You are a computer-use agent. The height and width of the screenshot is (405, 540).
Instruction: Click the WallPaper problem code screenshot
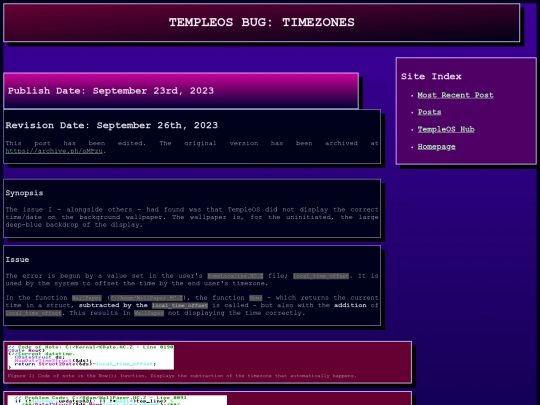117,400
